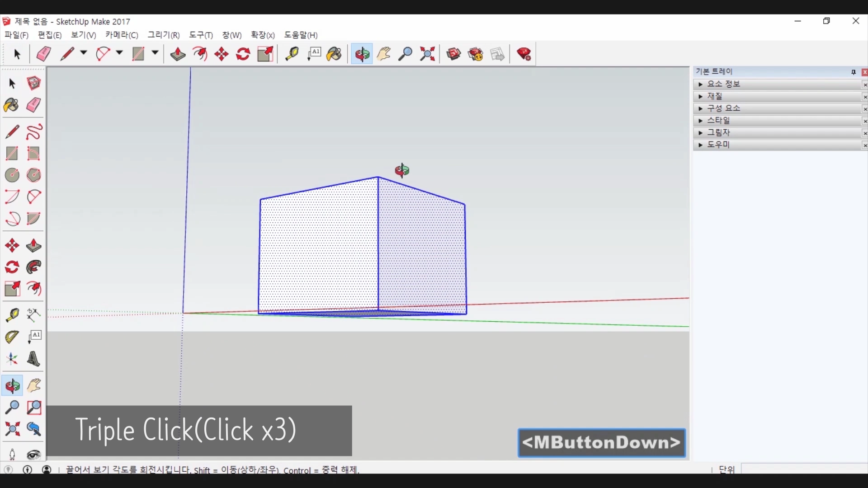Select the Follow Me tool in left toolbar
The width and height of the screenshot is (868, 488).
click(34, 267)
